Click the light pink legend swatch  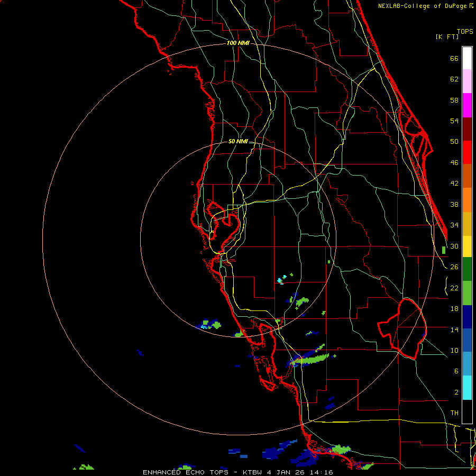coord(467,81)
